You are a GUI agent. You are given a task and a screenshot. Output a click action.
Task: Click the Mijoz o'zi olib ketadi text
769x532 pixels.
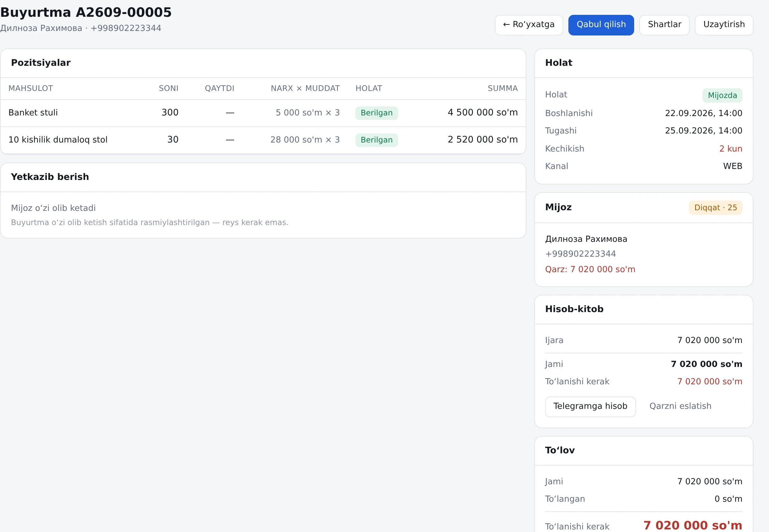click(x=53, y=208)
